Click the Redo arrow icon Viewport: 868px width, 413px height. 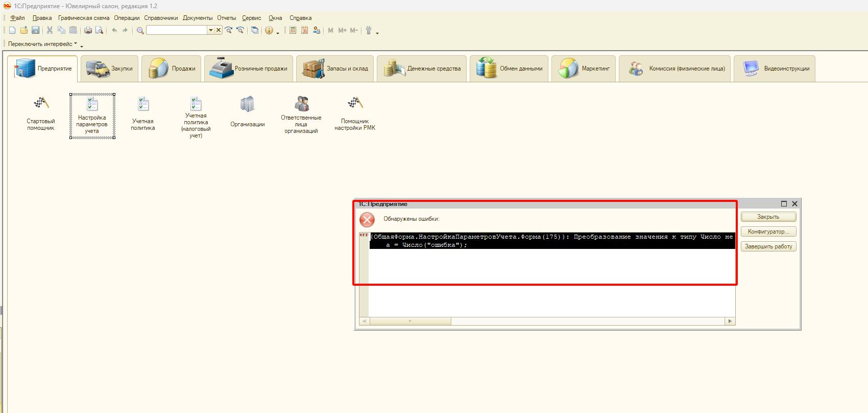point(125,30)
